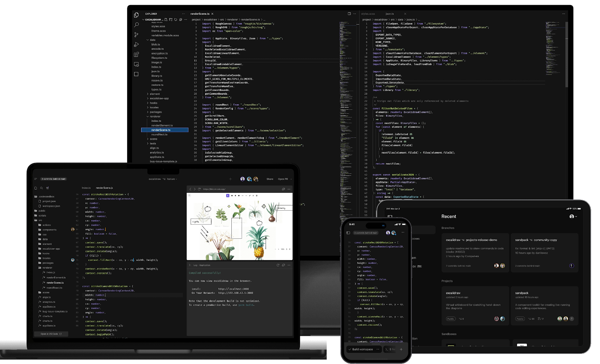Click the Share button

[270, 179]
